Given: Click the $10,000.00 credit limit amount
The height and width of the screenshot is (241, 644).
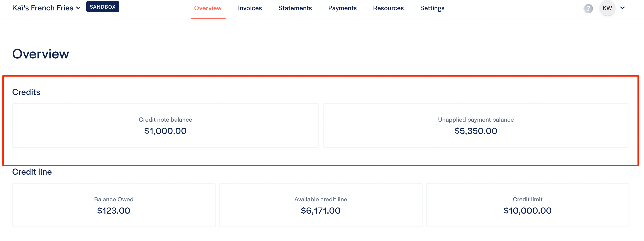Looking at the screenshot, I should [x=527, y=211].
